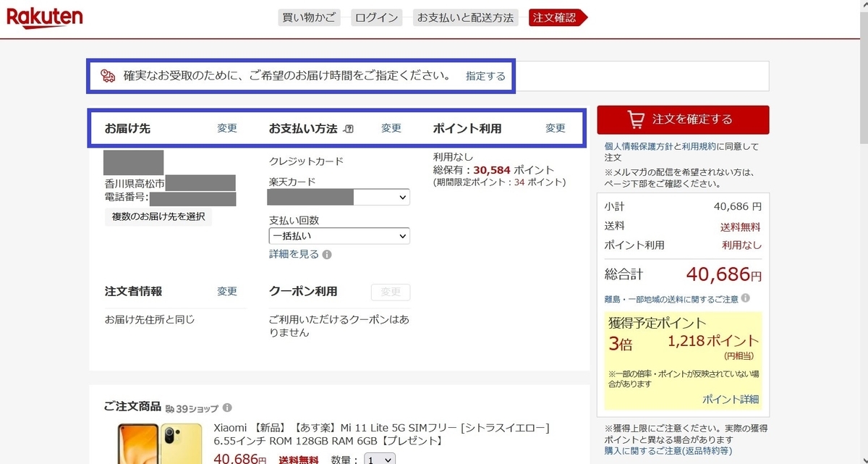
Task: Go to the ログイン step
Action: [x=377, y=17]
